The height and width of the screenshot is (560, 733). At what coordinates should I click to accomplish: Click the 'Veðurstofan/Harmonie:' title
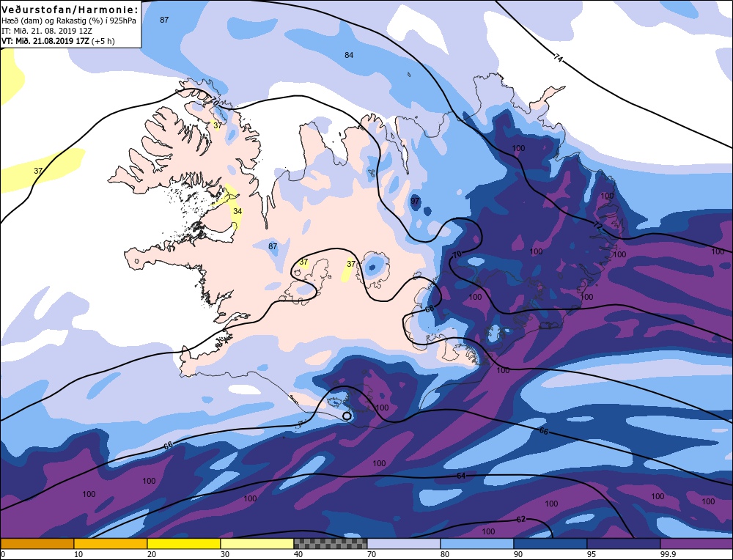(70, 10)
